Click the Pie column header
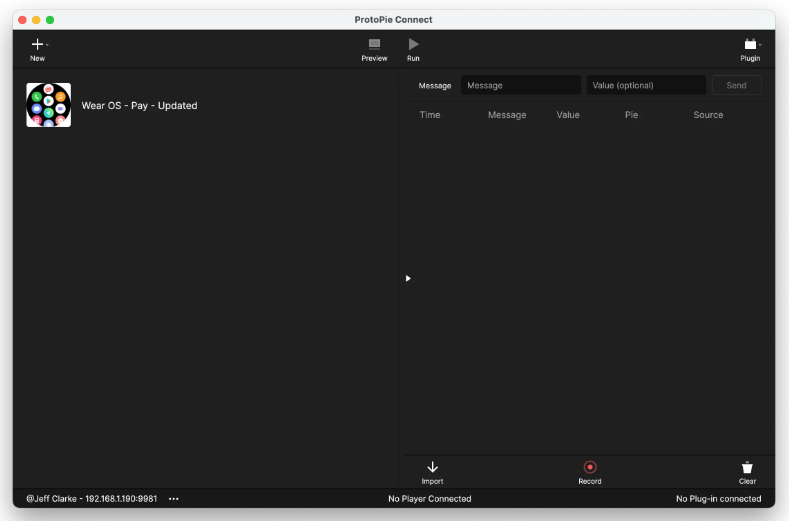Viewport: 789px width, 521px height. pyautogui.click(x=631, y=115)
